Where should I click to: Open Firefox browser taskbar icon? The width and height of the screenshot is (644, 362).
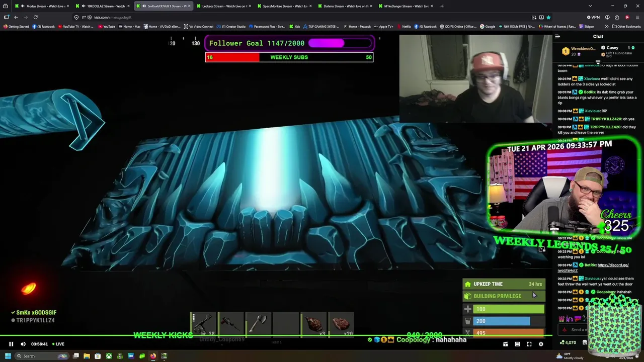[153, 356]
